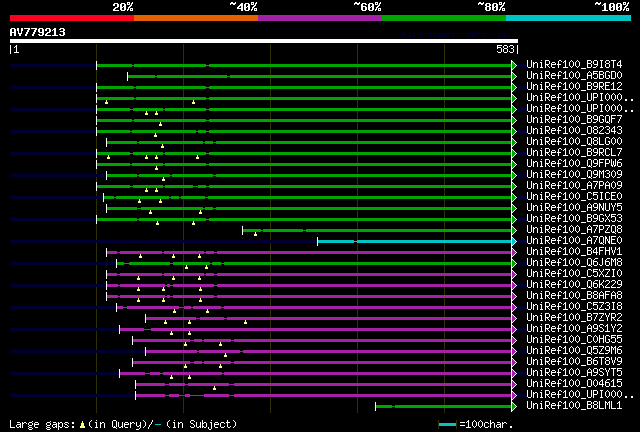Select the UniRef100_Q6J6M8 label
This screenshot has height=432, width=640.
point(574,263)
